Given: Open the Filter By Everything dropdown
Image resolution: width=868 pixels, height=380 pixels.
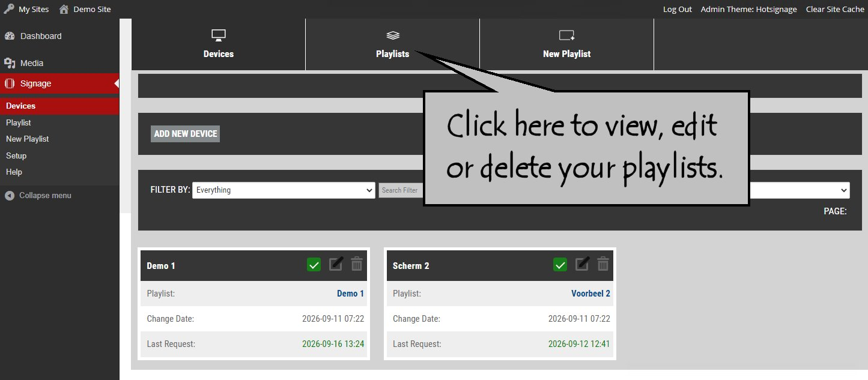Looking at the screenshot, I should tap(284, 190).
